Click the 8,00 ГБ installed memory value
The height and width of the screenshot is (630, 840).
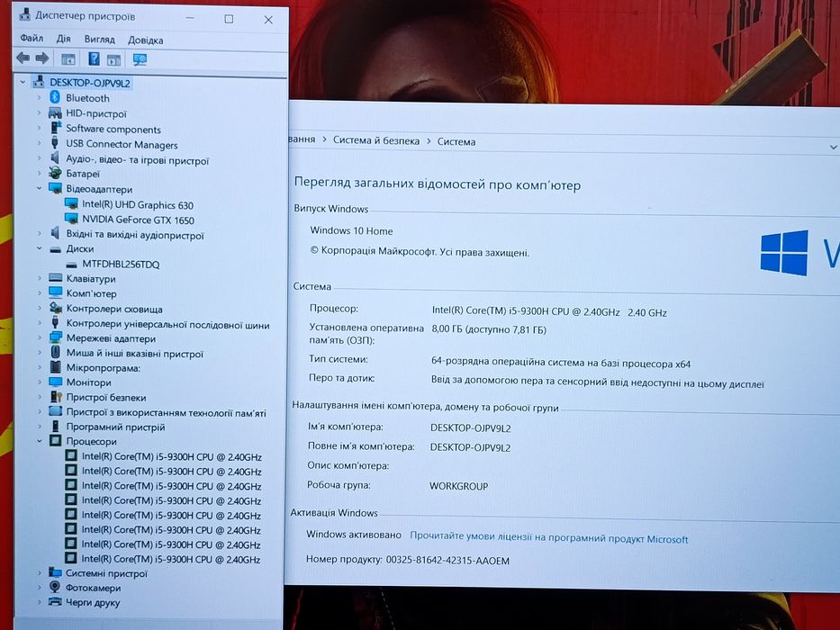pyautogui.click(x=489, y=329)
